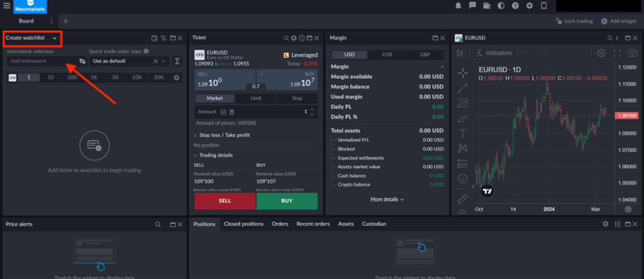The height and width of the screenshot is (279, 644).
Task: Select the 10K quick trade amount
Action: [136, 77]
